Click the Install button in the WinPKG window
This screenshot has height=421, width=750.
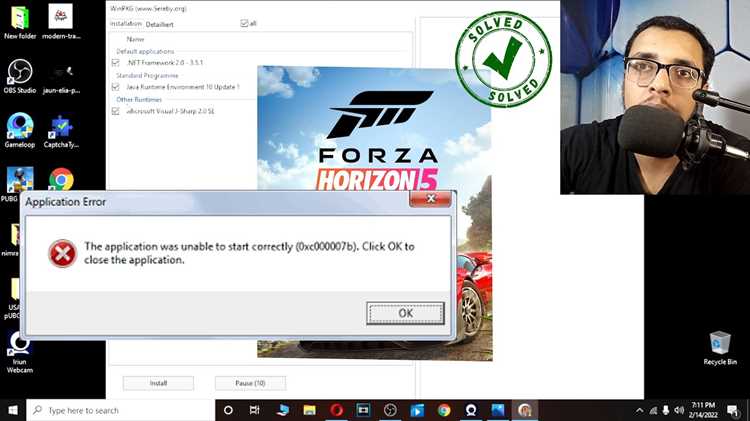point(158,383)
